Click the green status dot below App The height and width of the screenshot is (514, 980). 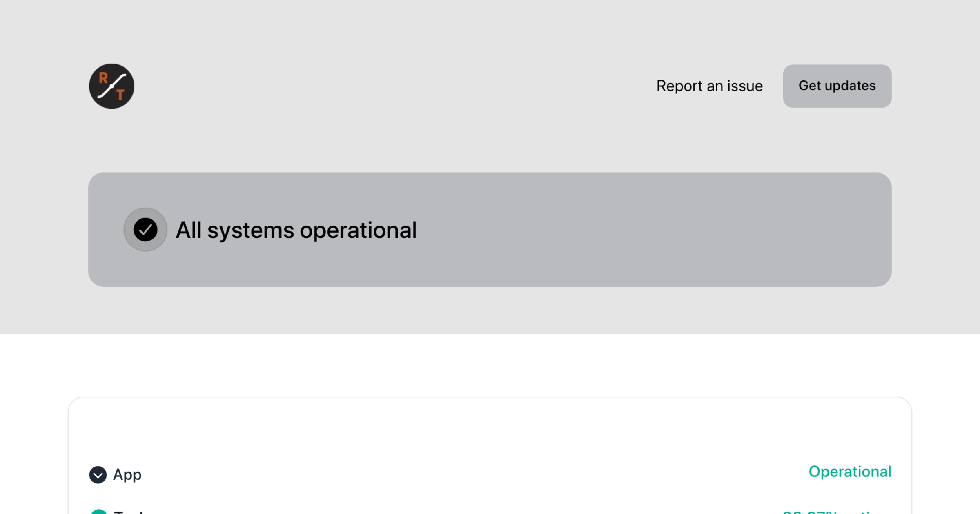[98, 512]
